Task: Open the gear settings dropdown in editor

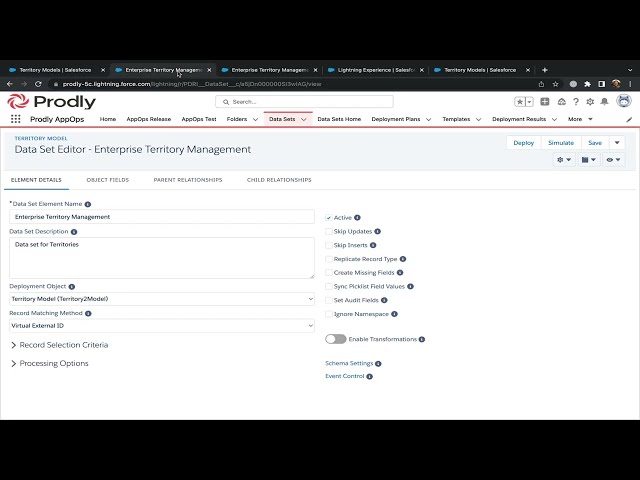Action: 564,160
